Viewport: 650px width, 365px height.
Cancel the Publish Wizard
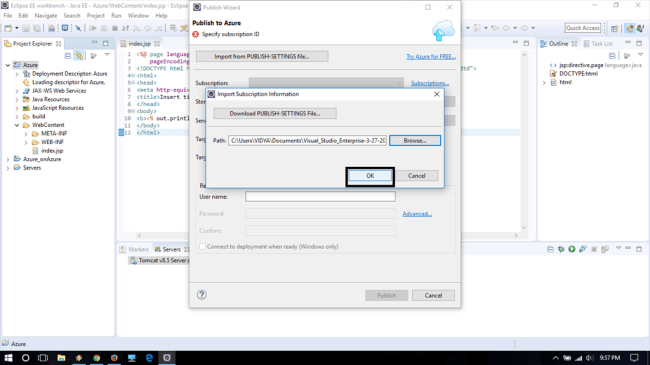pyautogui.click(x=433, y=295)
